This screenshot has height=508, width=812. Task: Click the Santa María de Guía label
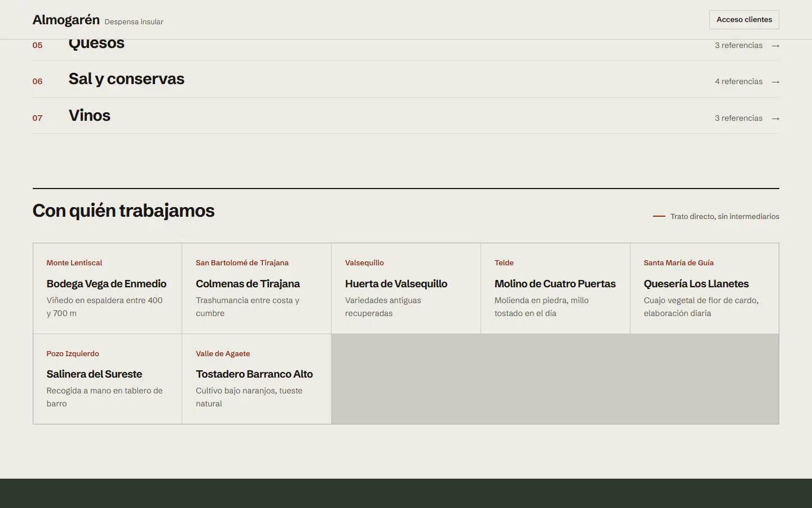pyautogui.click(x=679, y=263)
